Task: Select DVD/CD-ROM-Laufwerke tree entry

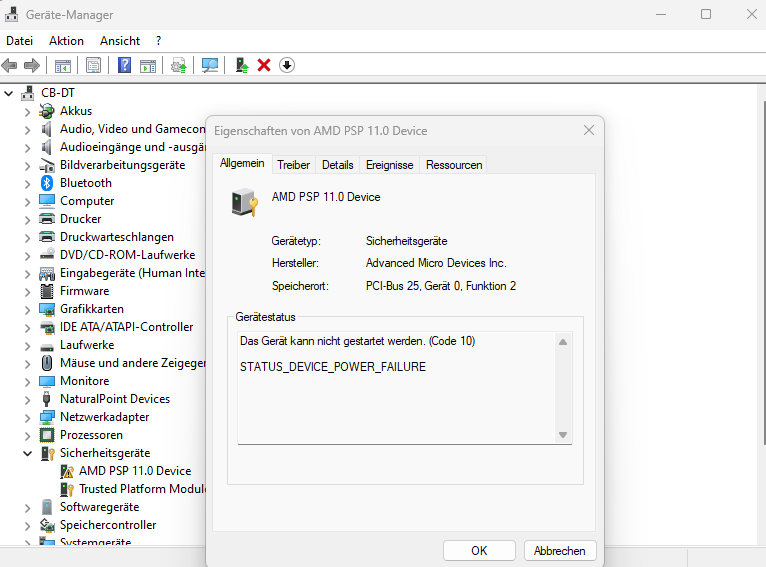Action: (x=128, y=255)
